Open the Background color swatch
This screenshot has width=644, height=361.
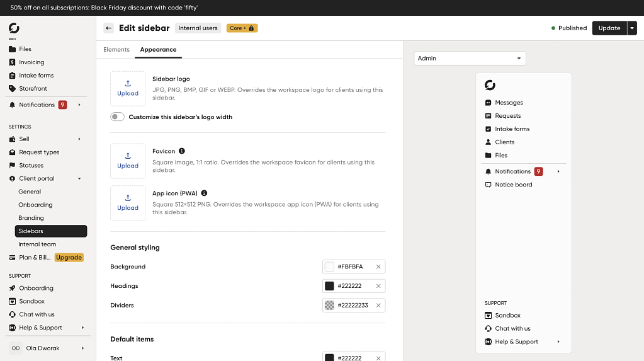[x=329, y=266]
